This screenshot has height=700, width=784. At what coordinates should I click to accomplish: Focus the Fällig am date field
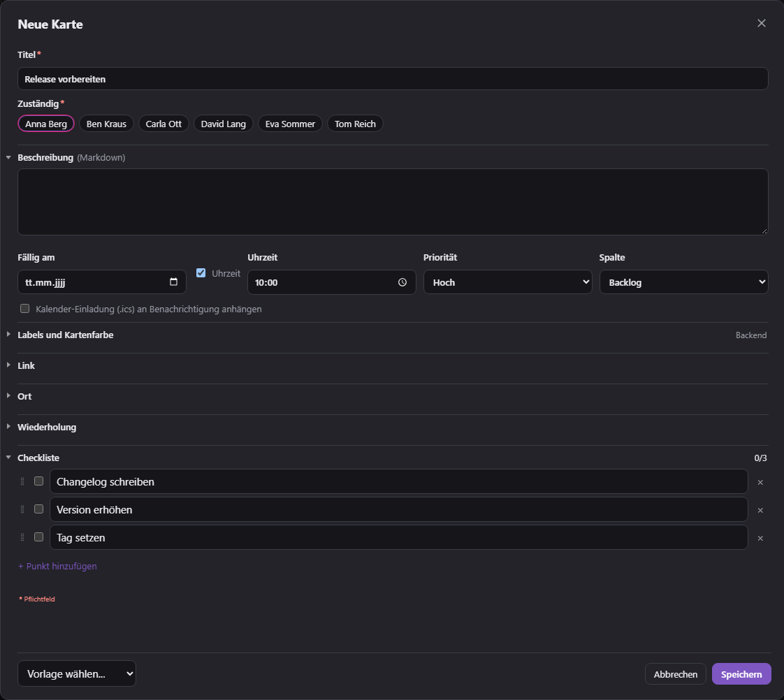click(x=102, y=282)
